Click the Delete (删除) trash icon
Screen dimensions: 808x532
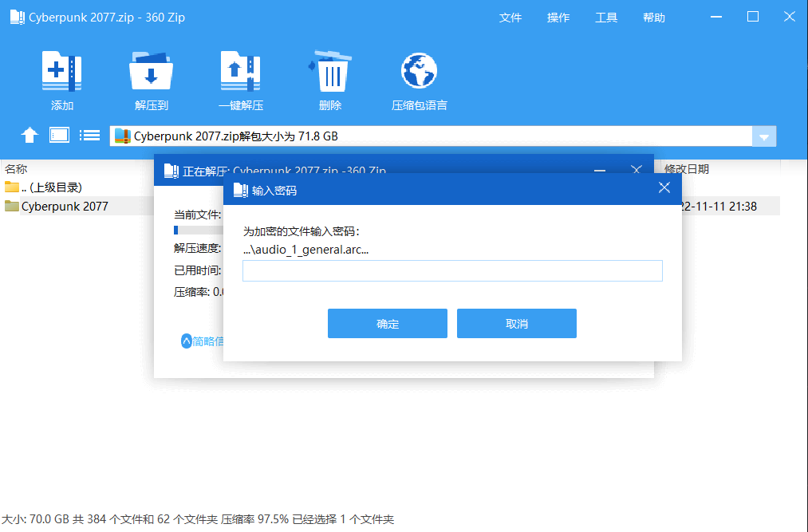[329, 71]
